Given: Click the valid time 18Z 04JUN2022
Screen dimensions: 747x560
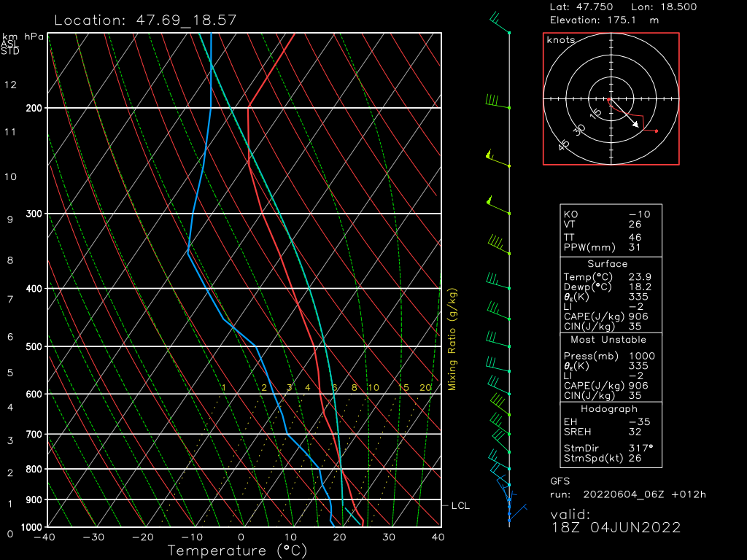Looking at the screenshot, I should click(616, 527).
